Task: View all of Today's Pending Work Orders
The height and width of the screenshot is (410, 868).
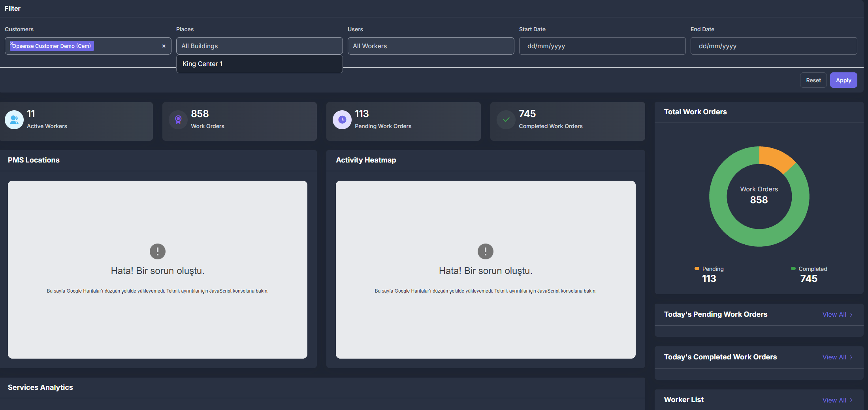Action: [838, 315]
